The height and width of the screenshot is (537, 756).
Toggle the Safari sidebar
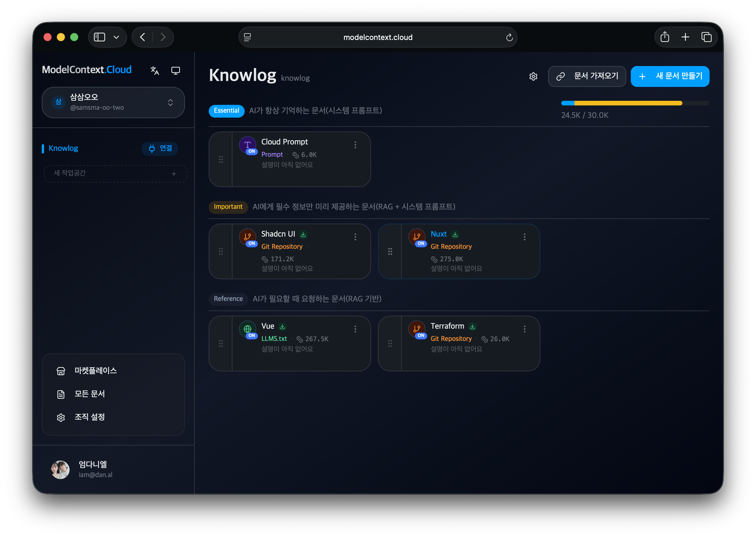99,37
